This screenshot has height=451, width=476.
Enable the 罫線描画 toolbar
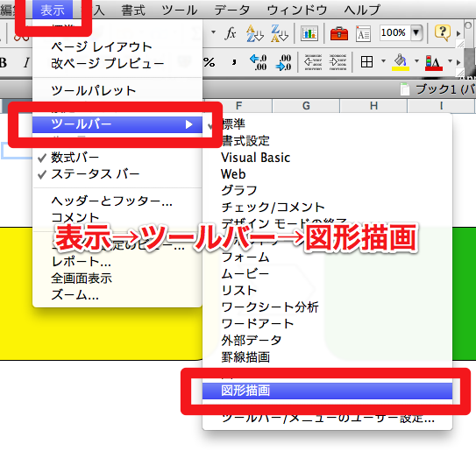click(x=327, y=357)
